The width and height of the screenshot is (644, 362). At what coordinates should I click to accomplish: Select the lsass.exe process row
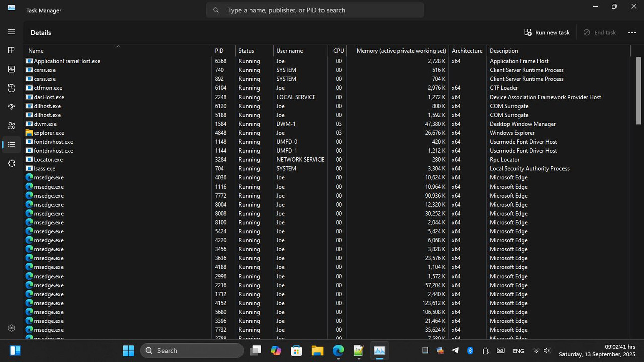click(x=328, y=168)
